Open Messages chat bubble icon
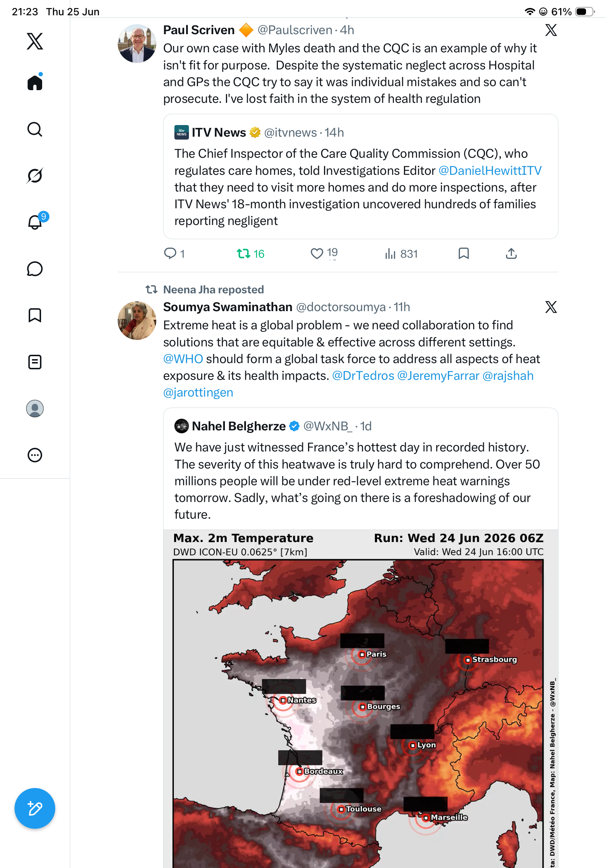 tap(35, 269)
